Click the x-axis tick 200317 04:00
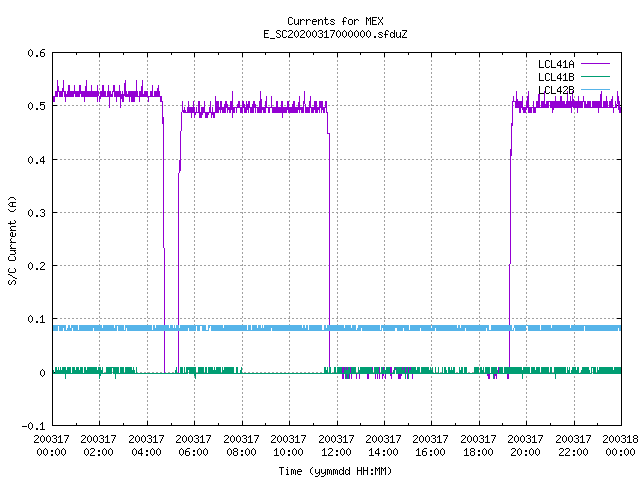This screenshot has width=640, height=480. tap(146, 445)
